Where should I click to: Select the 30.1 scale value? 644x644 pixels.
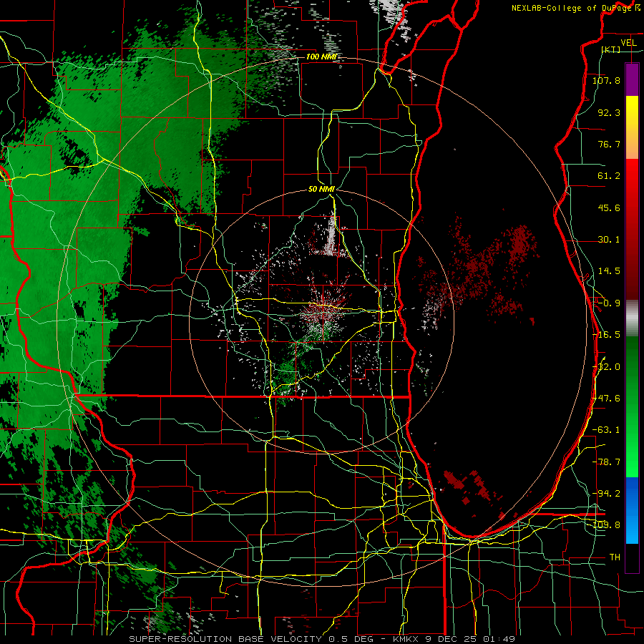(609, 240)
